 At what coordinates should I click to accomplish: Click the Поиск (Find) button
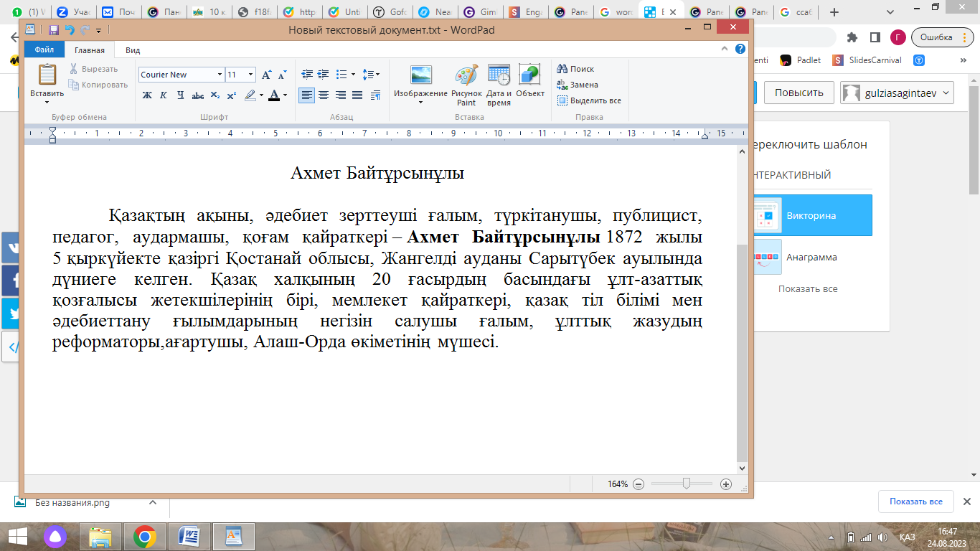(x=576, y=69)
